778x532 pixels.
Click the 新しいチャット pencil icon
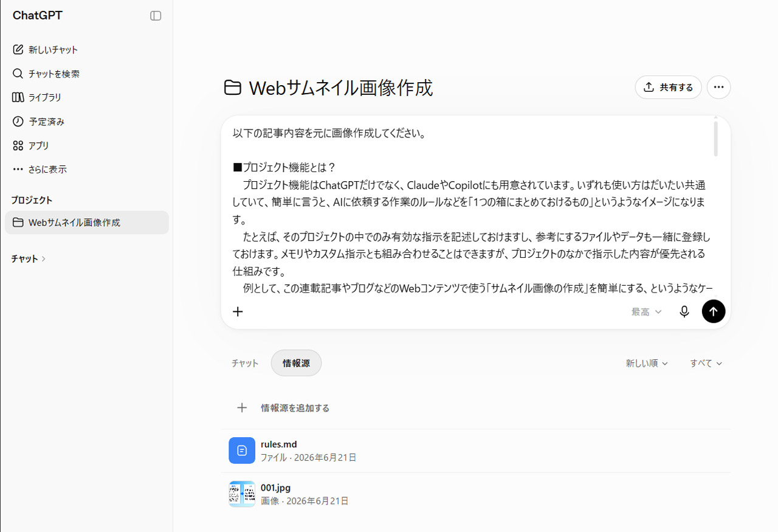(x=18, y=50)
